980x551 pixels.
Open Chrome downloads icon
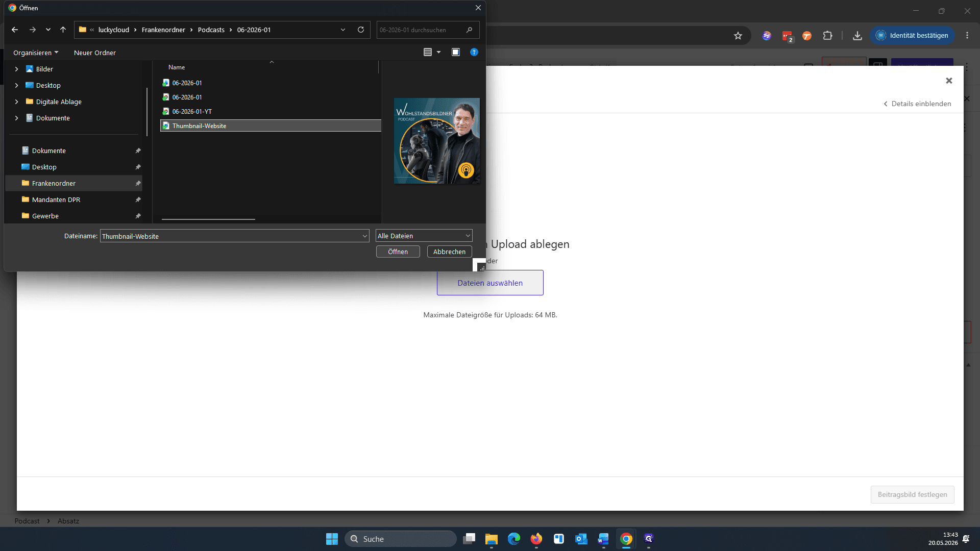point(857,35)
